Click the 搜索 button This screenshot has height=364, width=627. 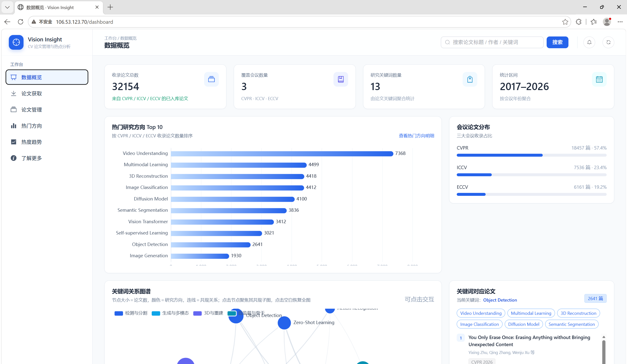557,42
